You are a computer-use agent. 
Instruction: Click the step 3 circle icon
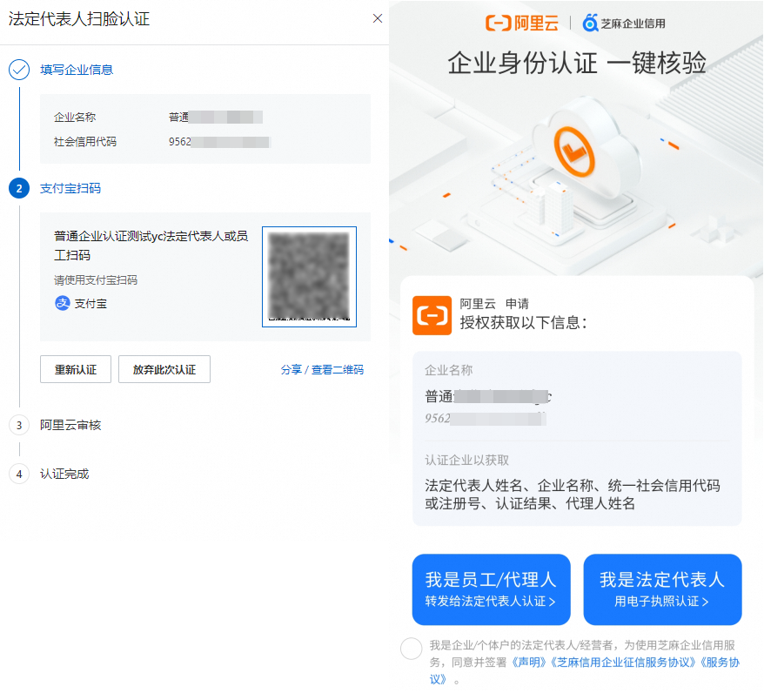tap(19, 425)
